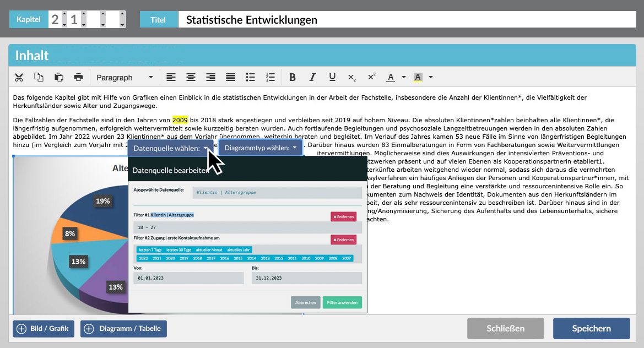
Task: Click the Speichern button
Action: coord(591,329)
